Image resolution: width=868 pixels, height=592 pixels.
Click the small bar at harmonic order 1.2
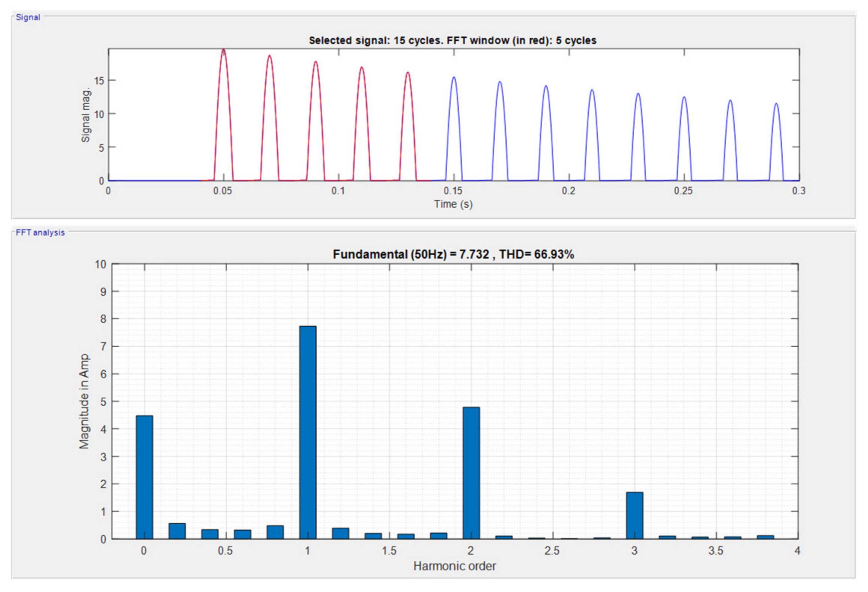coord(340,533)
